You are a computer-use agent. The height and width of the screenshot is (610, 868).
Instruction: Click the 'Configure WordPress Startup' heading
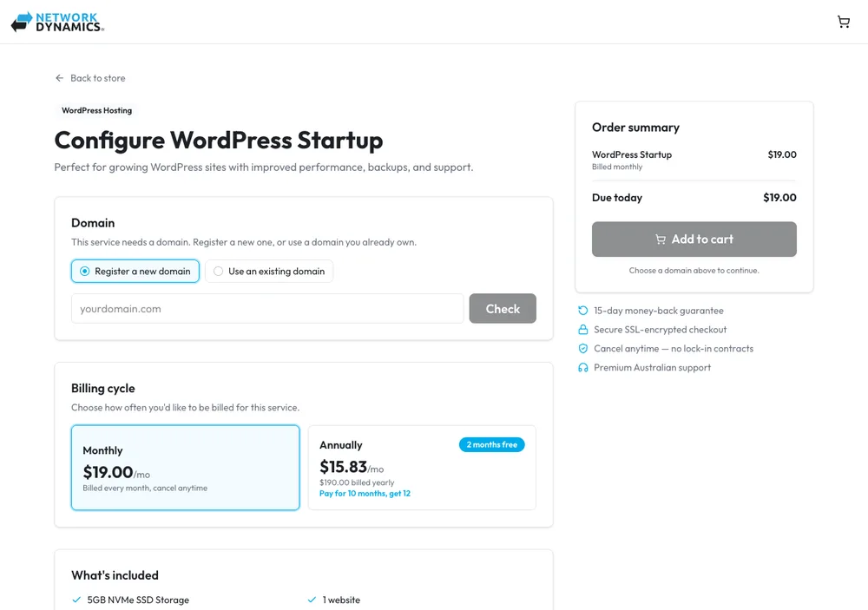pos(219,140)
